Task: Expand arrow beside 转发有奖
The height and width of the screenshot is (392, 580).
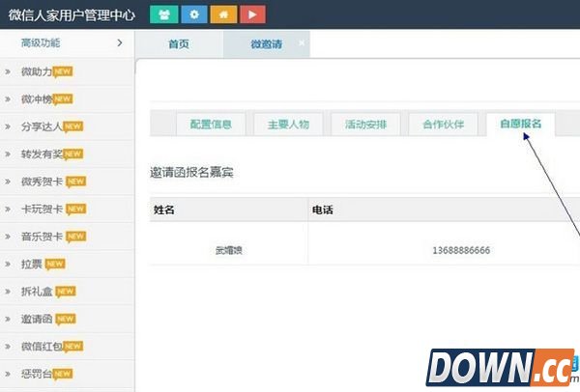Action: 7,154
